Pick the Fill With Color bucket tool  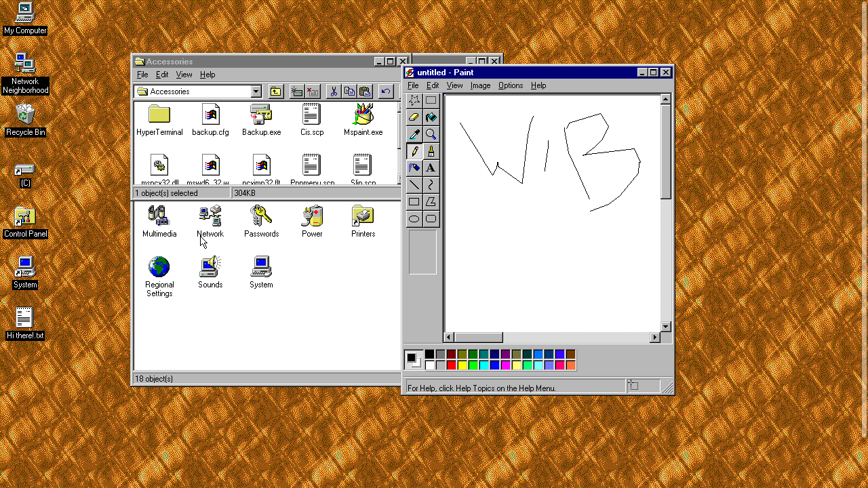pos(431,117)
